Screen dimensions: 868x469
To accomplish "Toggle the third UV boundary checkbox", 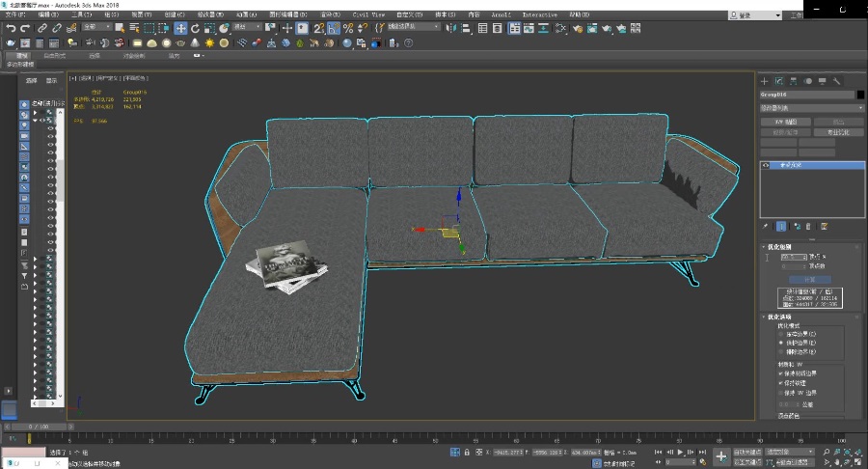I will 781,393.
